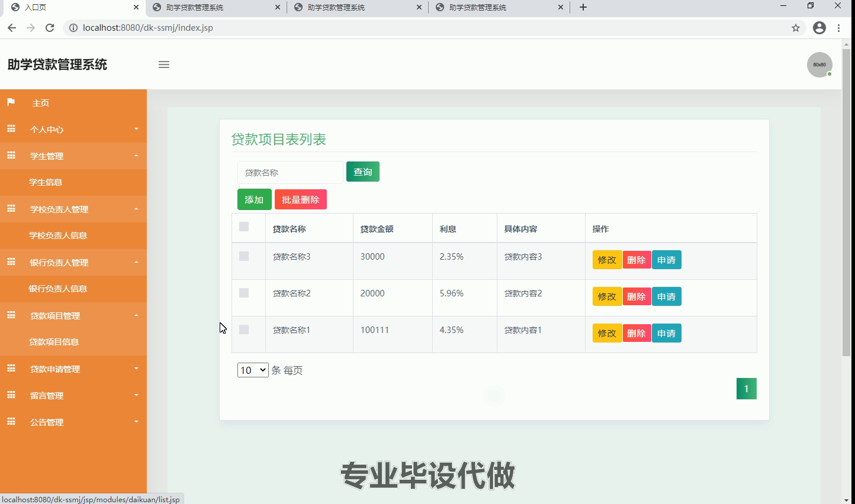Expand the 公告管理 menu arrow
This screenshot has height=504, width=855.
[136, 422]
